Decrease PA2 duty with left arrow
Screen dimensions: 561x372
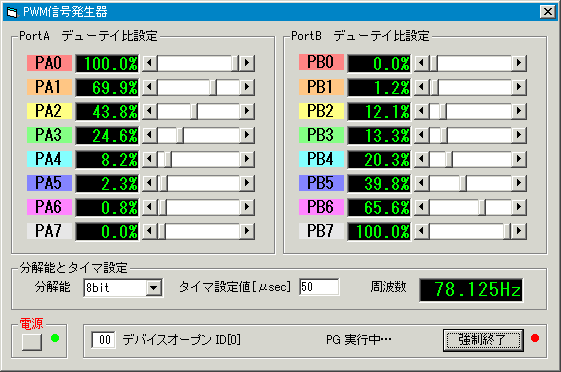(150, 111)
